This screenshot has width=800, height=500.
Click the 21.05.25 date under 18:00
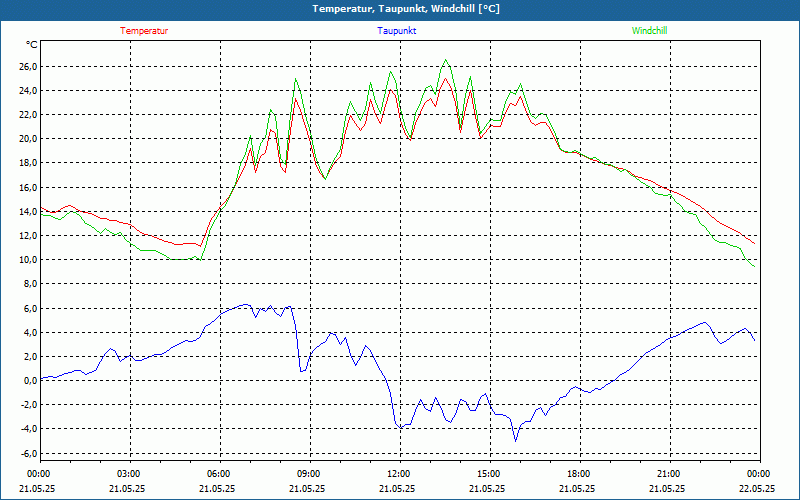[x=577, y=488]
